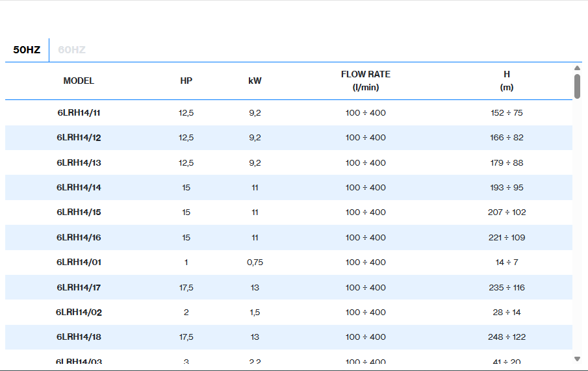Click the table's vertical scrollbar thumb

[x=577, y=86]
